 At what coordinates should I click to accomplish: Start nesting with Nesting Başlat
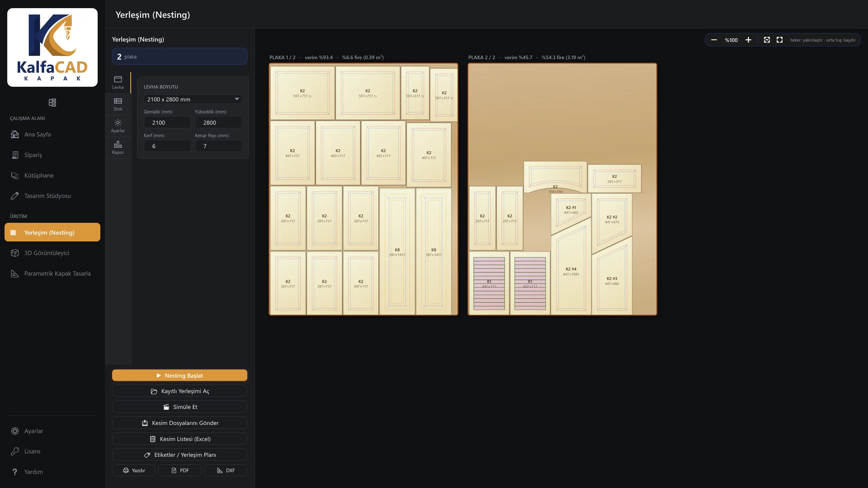click(179, 375)
